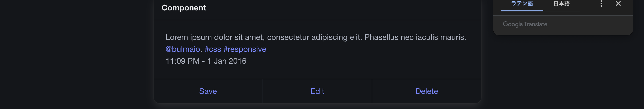Open the #responsive hashtag link

[x=245, y=49]
